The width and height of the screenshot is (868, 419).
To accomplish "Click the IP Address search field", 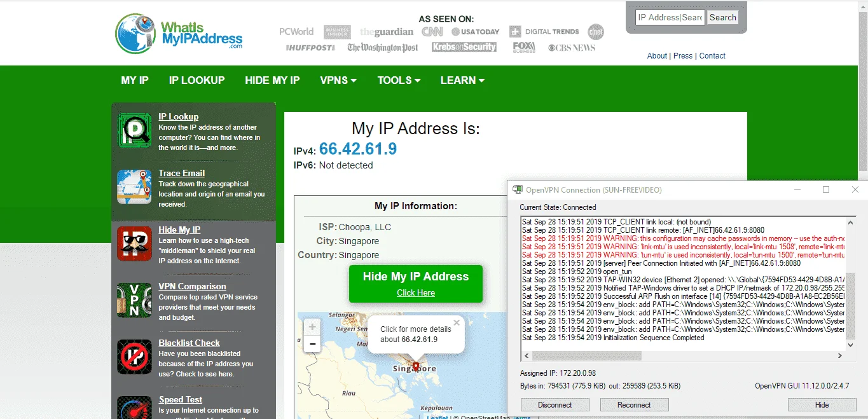I will pyautogui.click(x=670, y=17).
